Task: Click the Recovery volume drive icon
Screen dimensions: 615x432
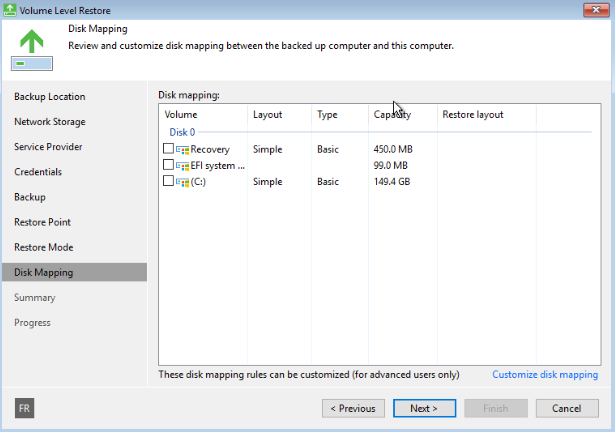Action: click(x=182, y=149)
